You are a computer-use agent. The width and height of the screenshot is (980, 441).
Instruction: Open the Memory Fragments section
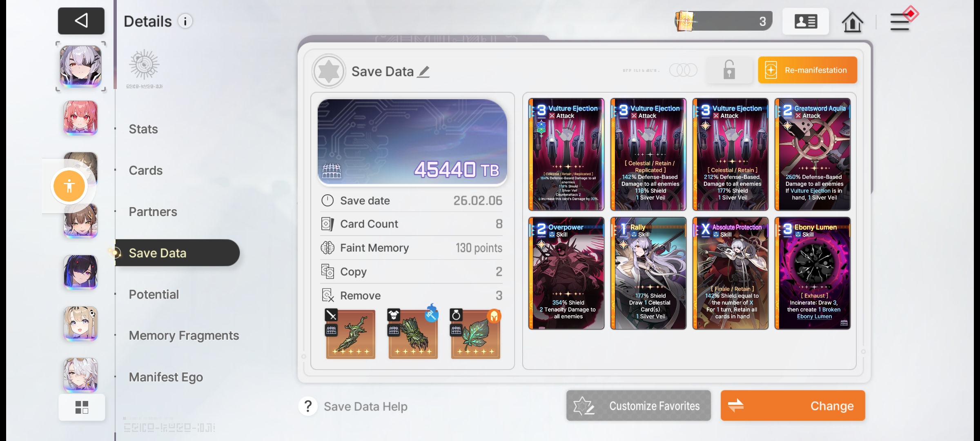click(x=184, y=336)
